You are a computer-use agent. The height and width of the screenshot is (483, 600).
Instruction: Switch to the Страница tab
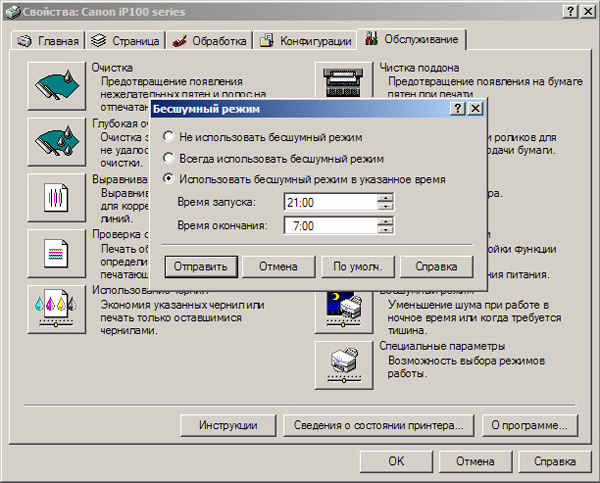coord(126,40)
